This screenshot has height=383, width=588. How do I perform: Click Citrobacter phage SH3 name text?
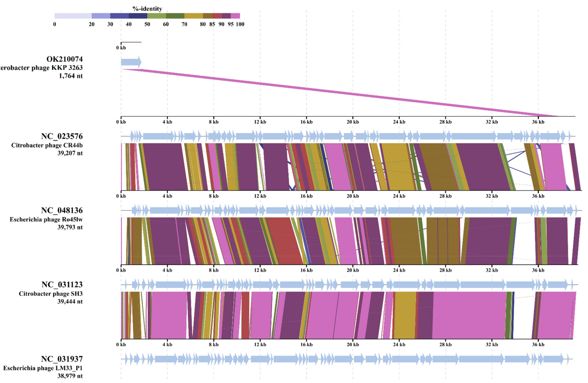pyautogui.click(x=51, y=294)
